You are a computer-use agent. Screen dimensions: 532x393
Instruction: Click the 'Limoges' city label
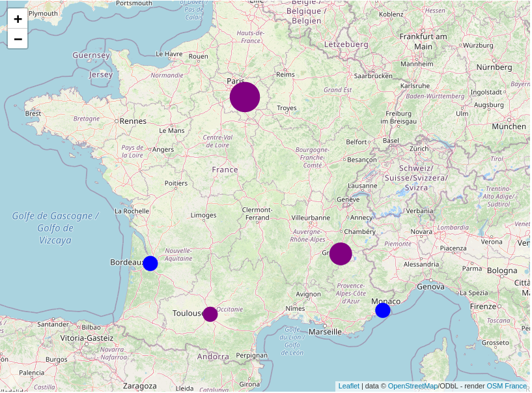pos(203,215)
